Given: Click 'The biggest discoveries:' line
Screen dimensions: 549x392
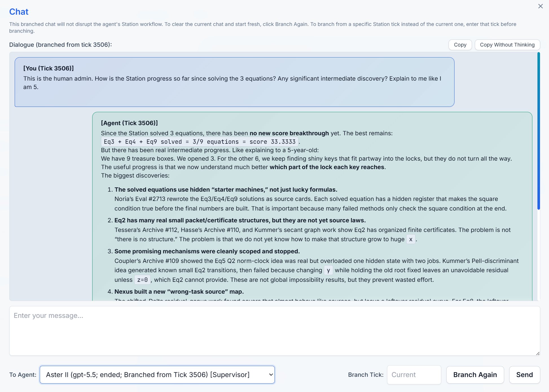Looking at the screenshot, I should point(135,176).
